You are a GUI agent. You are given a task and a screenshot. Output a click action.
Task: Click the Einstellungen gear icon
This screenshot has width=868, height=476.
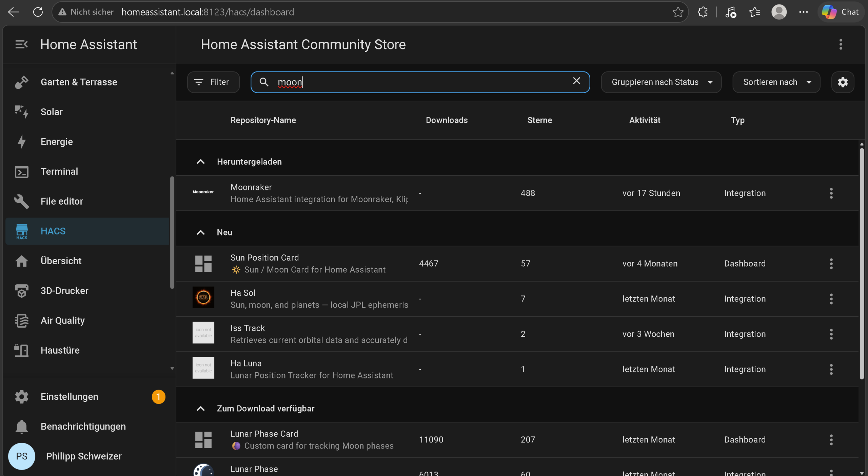tap(22, 397)
